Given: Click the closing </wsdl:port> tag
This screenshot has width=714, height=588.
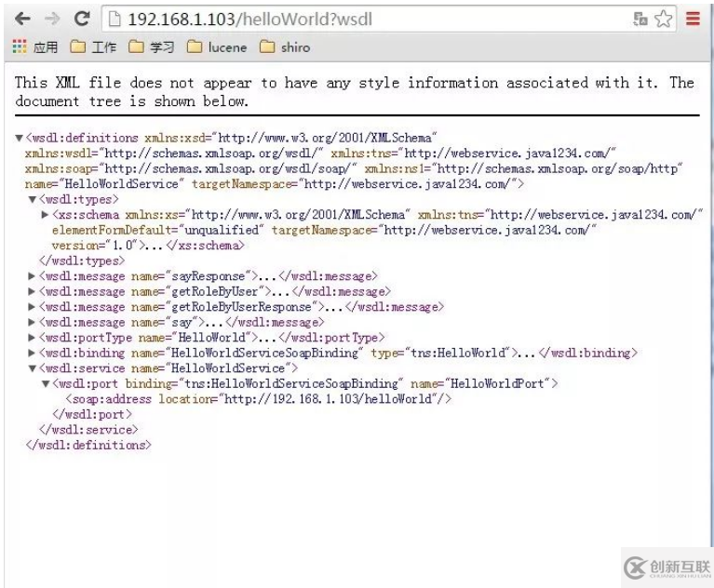Looking at the screenshot, I should point(92,414).
